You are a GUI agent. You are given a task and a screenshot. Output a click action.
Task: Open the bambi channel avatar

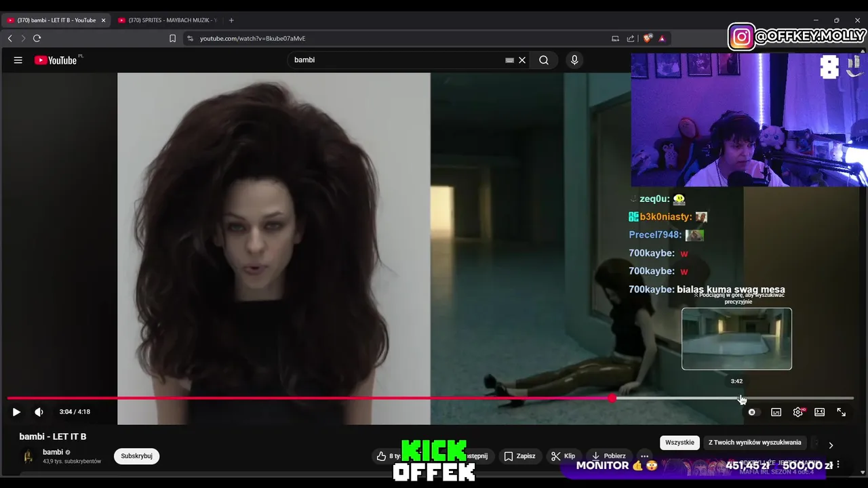pyautogui.click(x=28, y=456)
